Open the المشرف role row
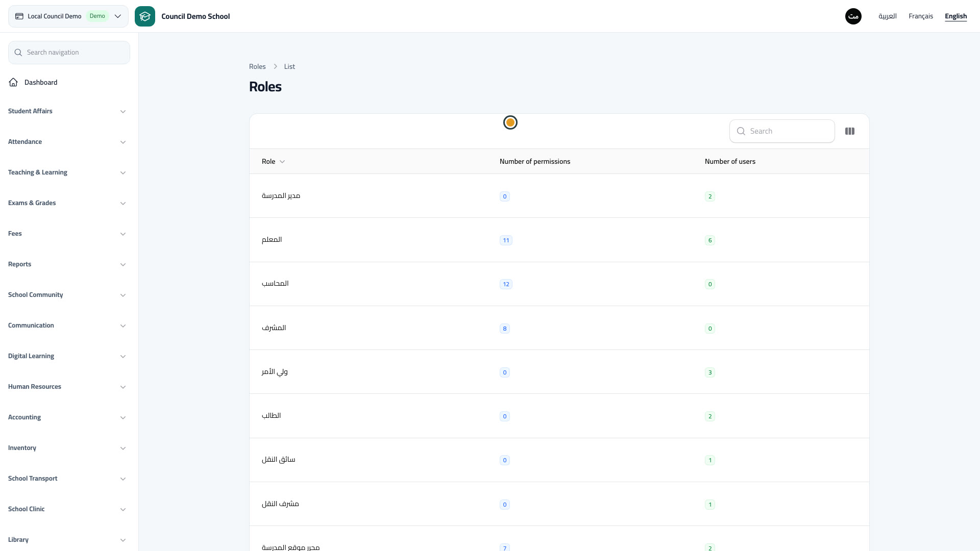980x551 pixels. (x=559, y=328)
